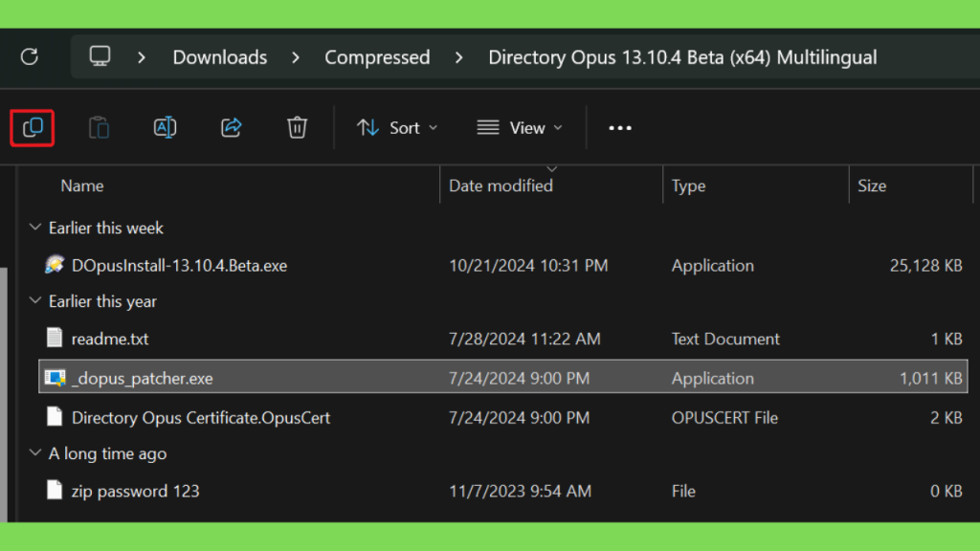
Task: Open the View dropdown
Action: click(x=520, y=128)
